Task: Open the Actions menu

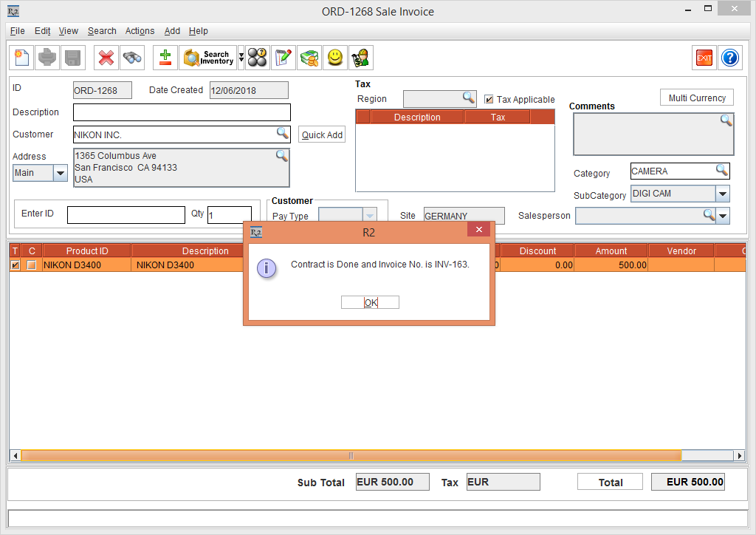Action: click(x=140, y=31)
